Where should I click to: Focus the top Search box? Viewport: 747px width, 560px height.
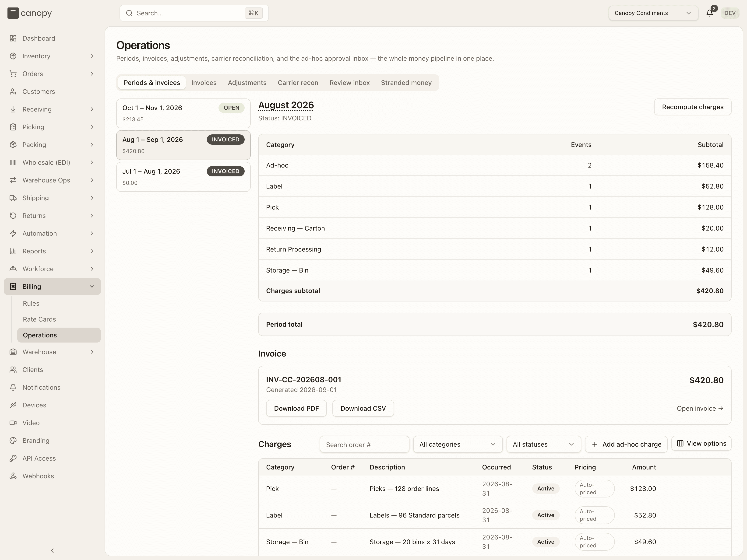pyautogui.click(x=194, y=13)
